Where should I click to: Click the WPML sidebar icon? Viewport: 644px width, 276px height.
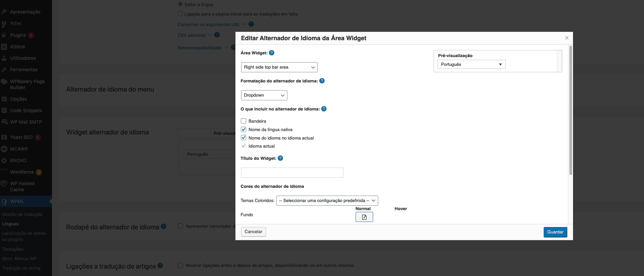tap(4, 201)
